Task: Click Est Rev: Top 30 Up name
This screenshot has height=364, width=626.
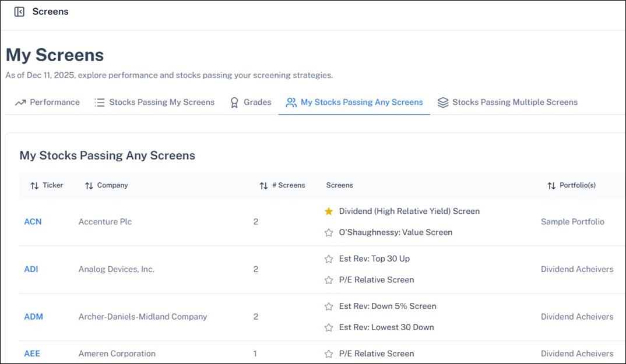Action: (374, 259)
